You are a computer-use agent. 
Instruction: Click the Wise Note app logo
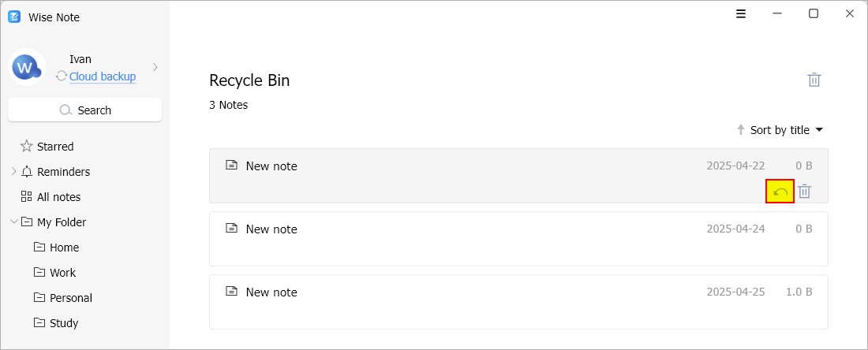coord(14,17)
